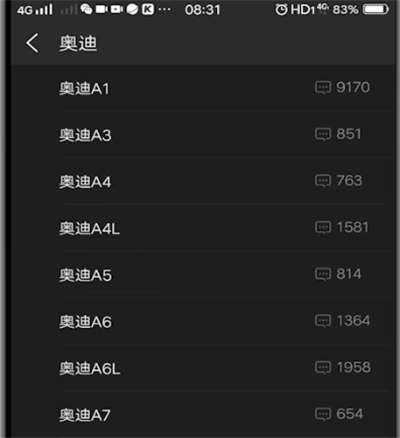Screen dimensions: 400x438
Task: Open the comment icon for 奥迪A4L
Action: [323, 228]
